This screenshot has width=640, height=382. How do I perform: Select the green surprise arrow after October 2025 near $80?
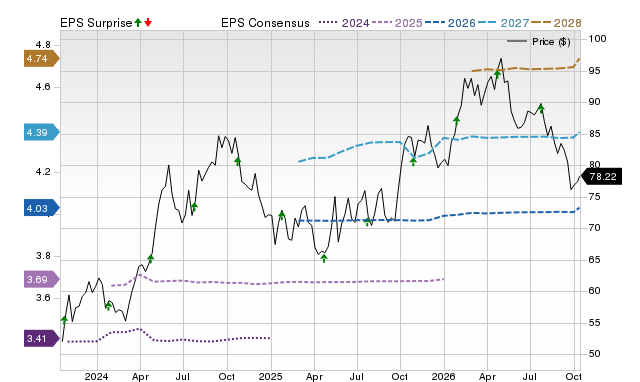coord(413,162)
